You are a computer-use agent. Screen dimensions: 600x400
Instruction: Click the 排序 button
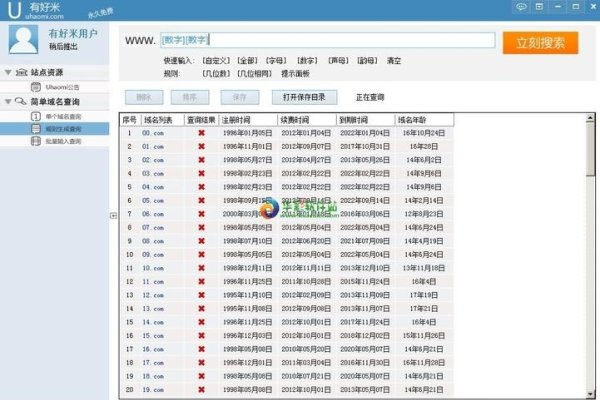pos(190,97)
